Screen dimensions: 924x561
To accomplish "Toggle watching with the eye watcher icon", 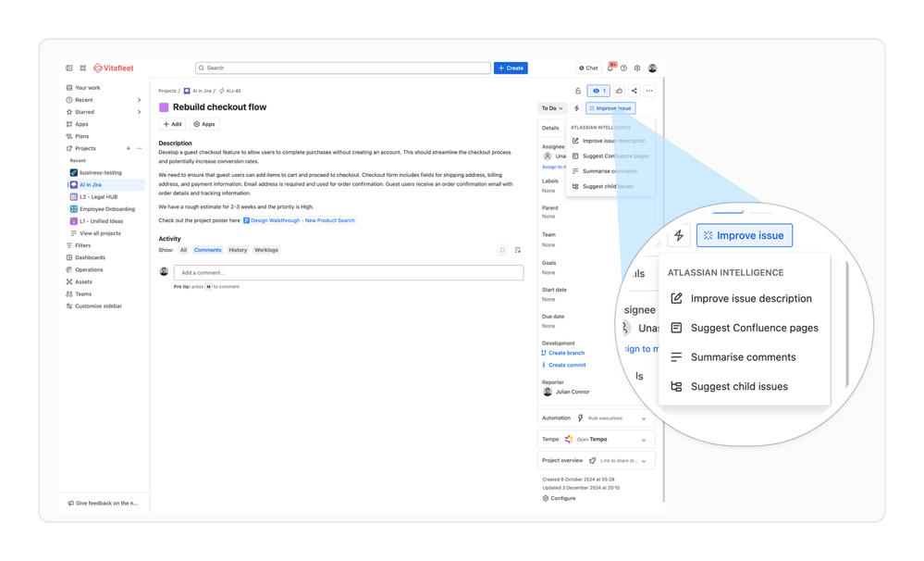I will [x=598, y=91].
